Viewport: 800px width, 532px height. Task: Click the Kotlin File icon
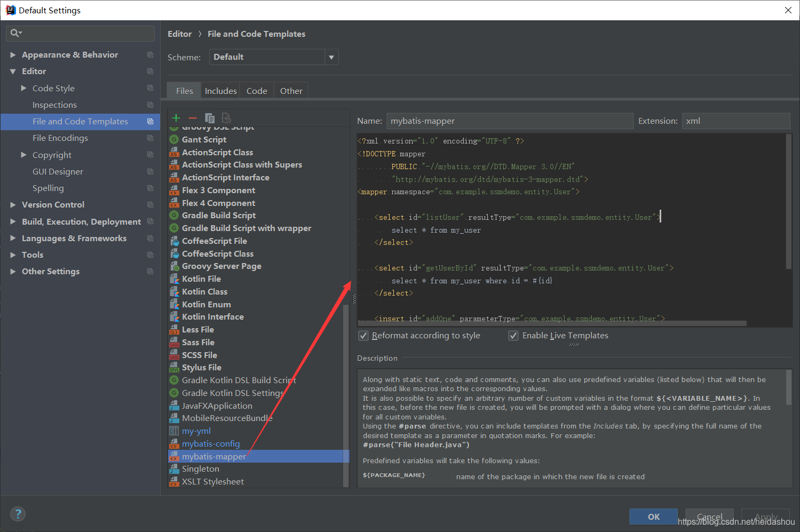tap(174, 279)
